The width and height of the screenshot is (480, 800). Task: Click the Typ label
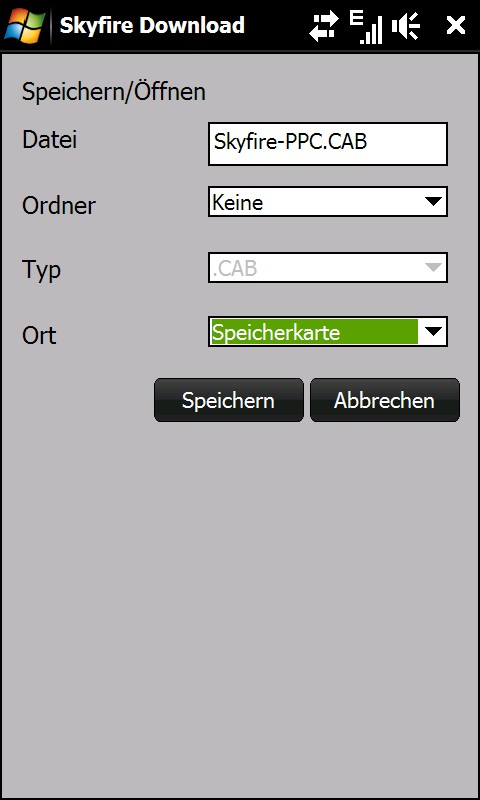coord(41,270)
